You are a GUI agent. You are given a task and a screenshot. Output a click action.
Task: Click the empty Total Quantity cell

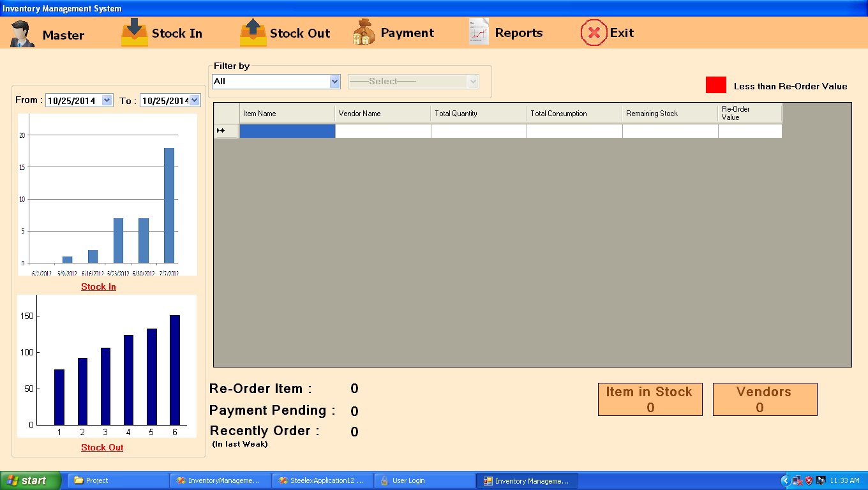(479, 131)
